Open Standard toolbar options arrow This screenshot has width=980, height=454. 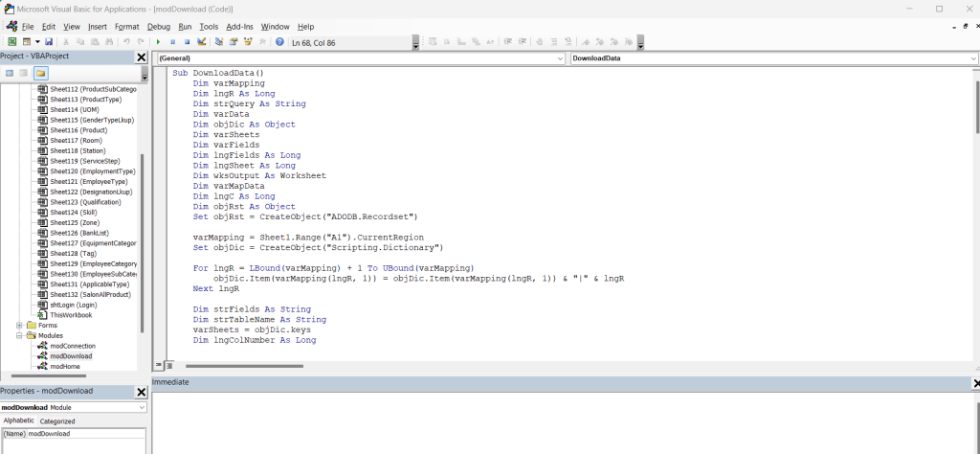point(415,42)
